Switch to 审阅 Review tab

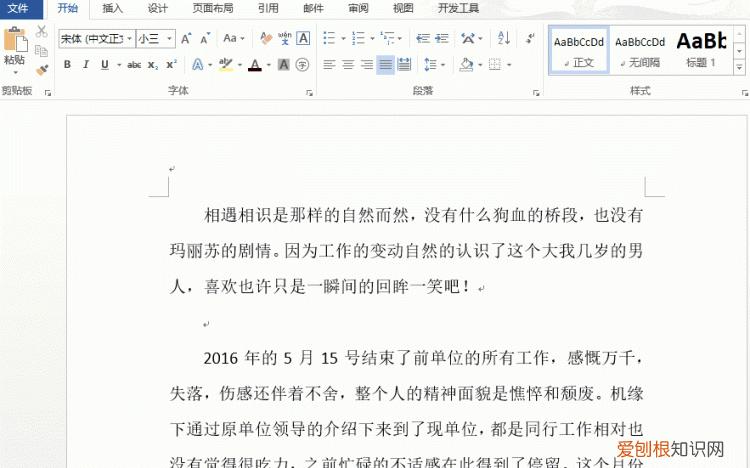[358, 8]
